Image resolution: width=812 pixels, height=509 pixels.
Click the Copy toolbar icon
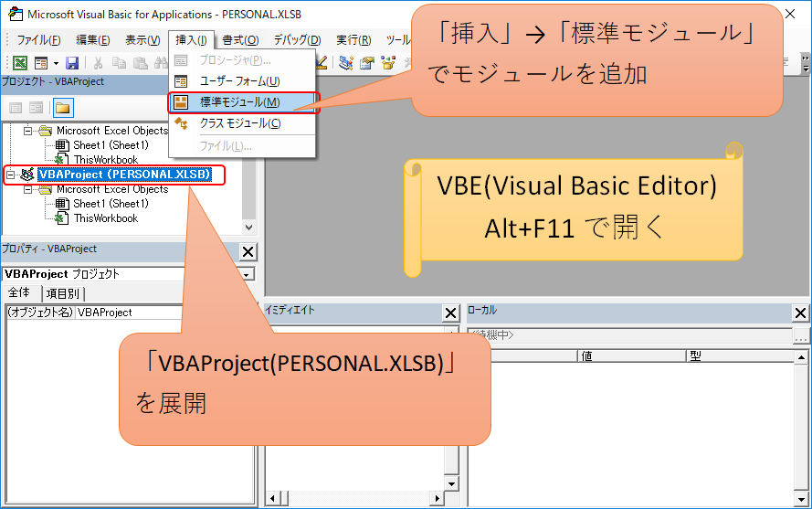(119, 63)
